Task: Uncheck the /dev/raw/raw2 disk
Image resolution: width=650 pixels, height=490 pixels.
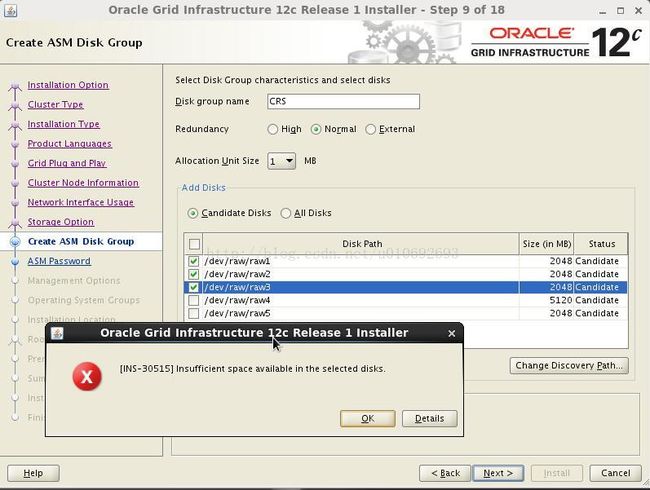Action: [194, 274]
